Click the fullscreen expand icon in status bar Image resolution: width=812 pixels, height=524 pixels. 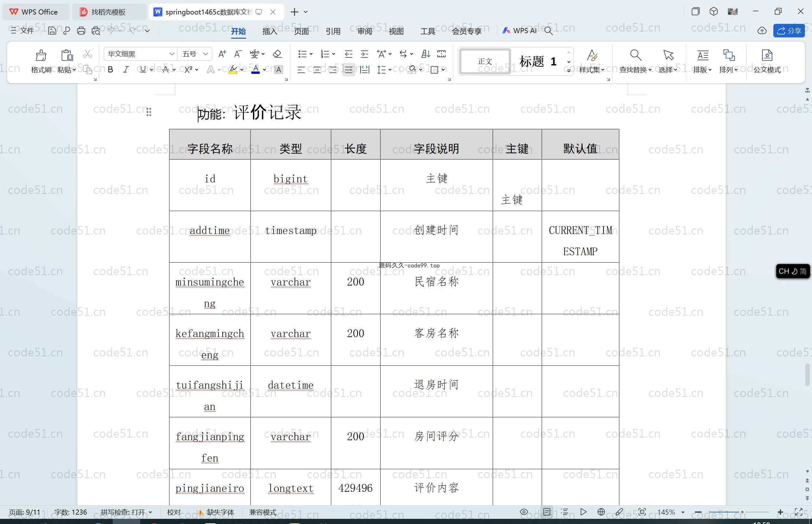[x=798, y=512]
